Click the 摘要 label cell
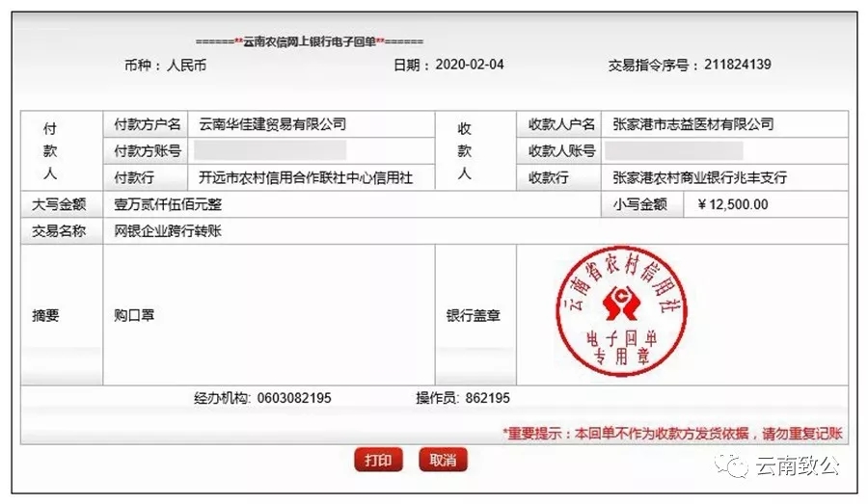The height and width of the screenshot is (504, 868). tap(62, 315)
